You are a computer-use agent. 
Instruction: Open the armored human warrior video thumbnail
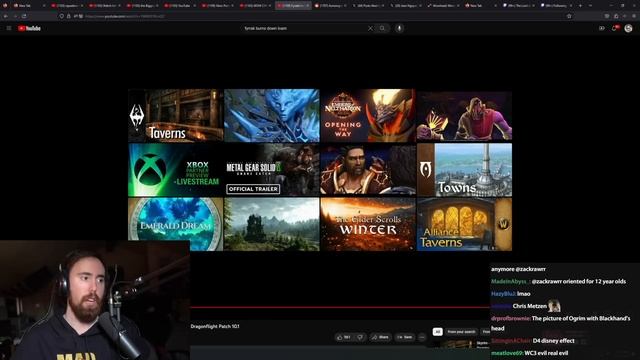click(368, 170)
